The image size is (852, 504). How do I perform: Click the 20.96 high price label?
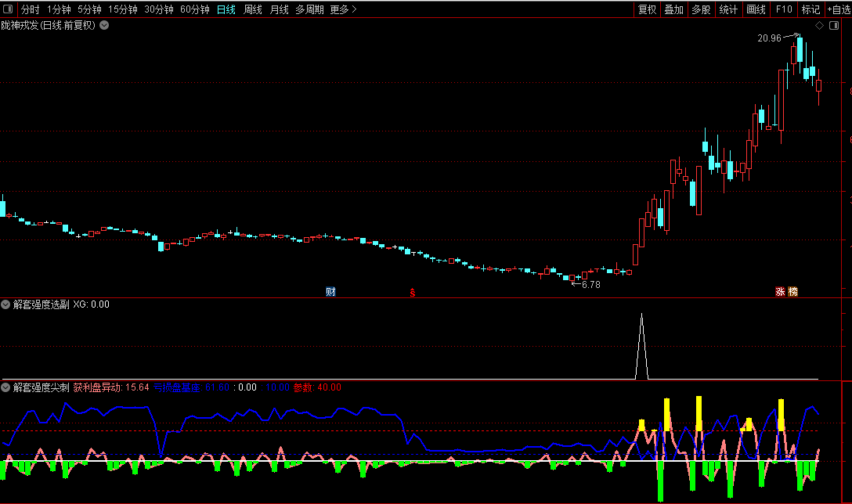click(769, 38)
